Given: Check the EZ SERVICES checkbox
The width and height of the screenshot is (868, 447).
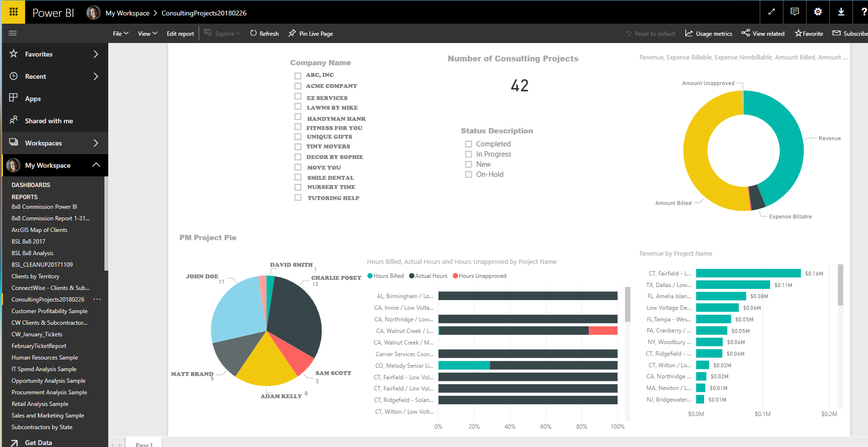Looking at the screenshot, I should coord(298,97).
